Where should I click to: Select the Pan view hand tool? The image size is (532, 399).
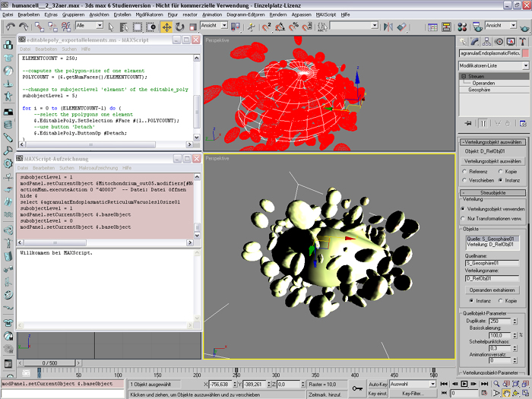[x=506, y=394]
